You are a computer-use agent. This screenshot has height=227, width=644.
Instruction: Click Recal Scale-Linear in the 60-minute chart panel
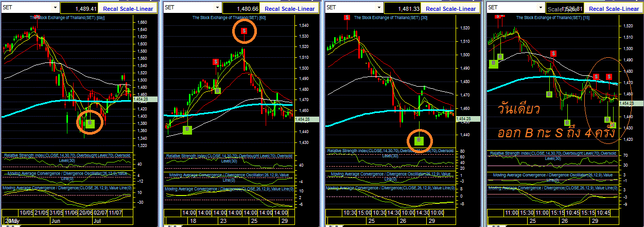(289, 8)
